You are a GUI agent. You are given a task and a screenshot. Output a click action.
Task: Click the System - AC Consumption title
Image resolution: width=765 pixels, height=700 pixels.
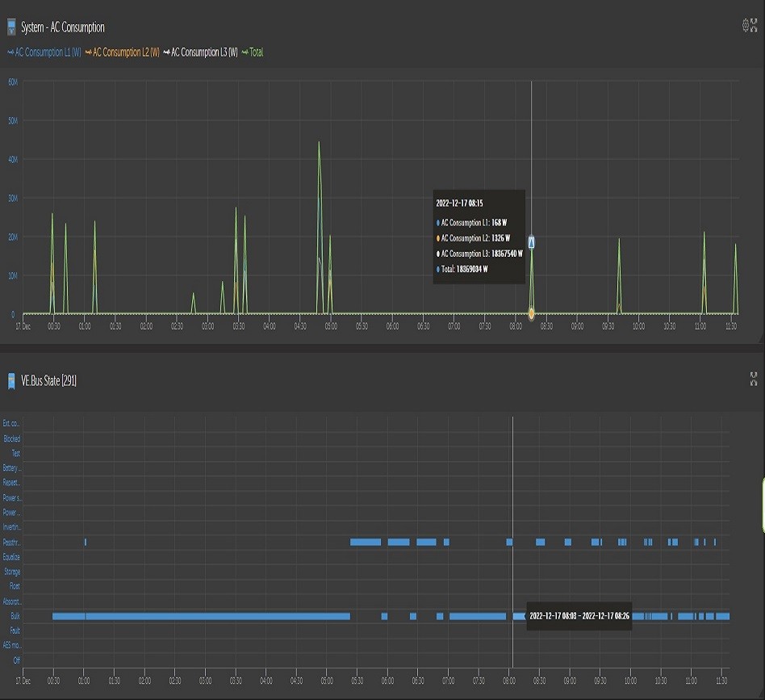62,27
